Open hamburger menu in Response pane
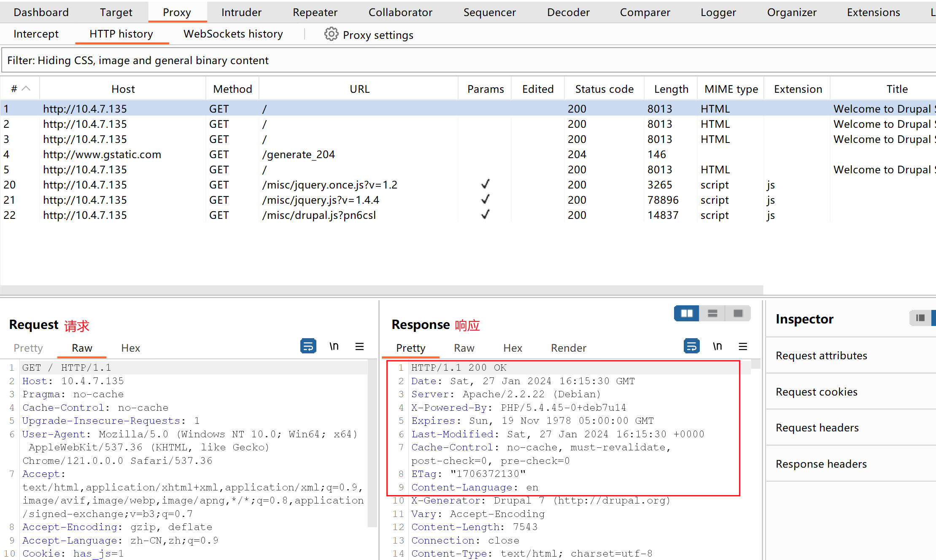Screen dimensions: 936x560 (x=743, y=346)
